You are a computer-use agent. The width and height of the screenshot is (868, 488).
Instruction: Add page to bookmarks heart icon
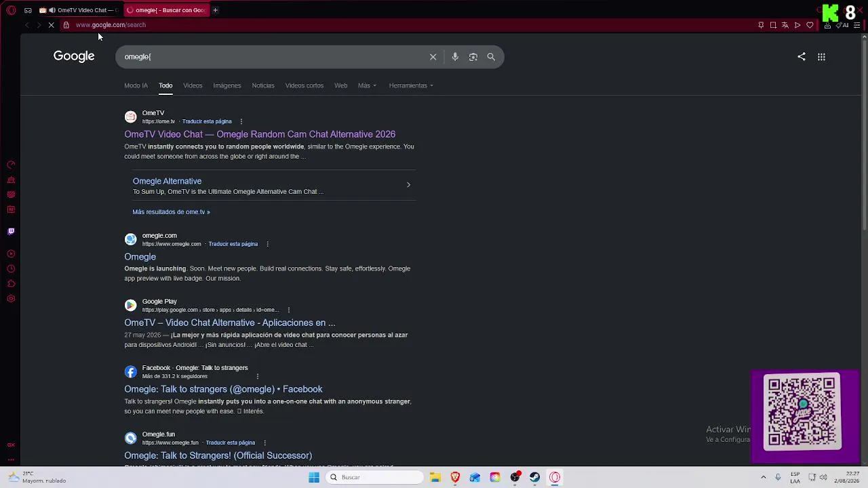(810, 25)
